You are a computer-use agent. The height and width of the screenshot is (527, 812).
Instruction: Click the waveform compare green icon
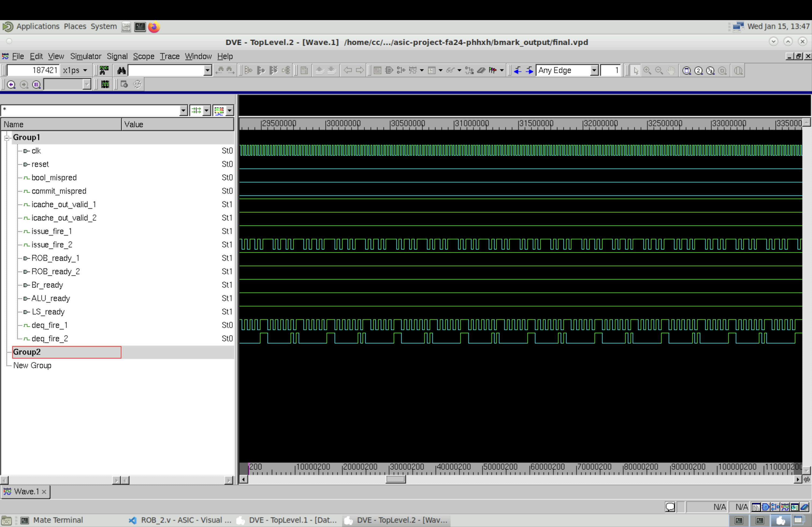pyautogui.click(x=105, y=84)
